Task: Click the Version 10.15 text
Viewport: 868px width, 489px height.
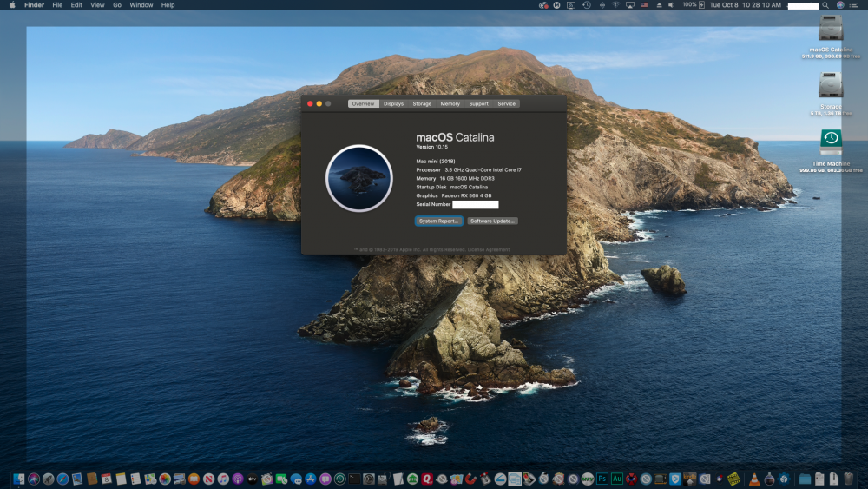Action: (431, 147)
